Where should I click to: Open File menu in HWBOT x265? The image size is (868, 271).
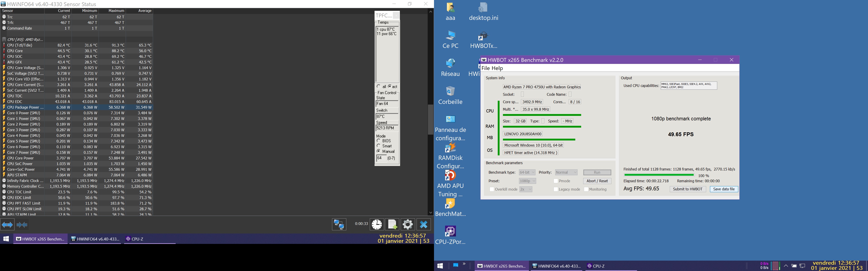click(x=486, y=68)
